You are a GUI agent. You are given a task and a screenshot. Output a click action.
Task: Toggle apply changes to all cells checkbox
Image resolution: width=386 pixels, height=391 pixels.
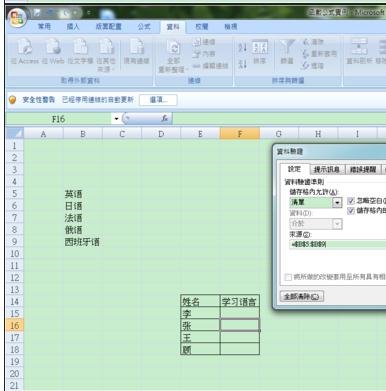[289, 277]
